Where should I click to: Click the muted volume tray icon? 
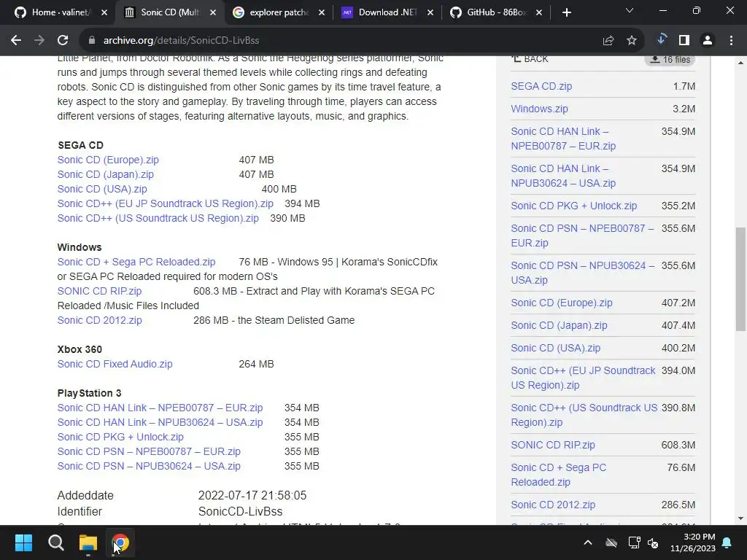pos(653,542)
